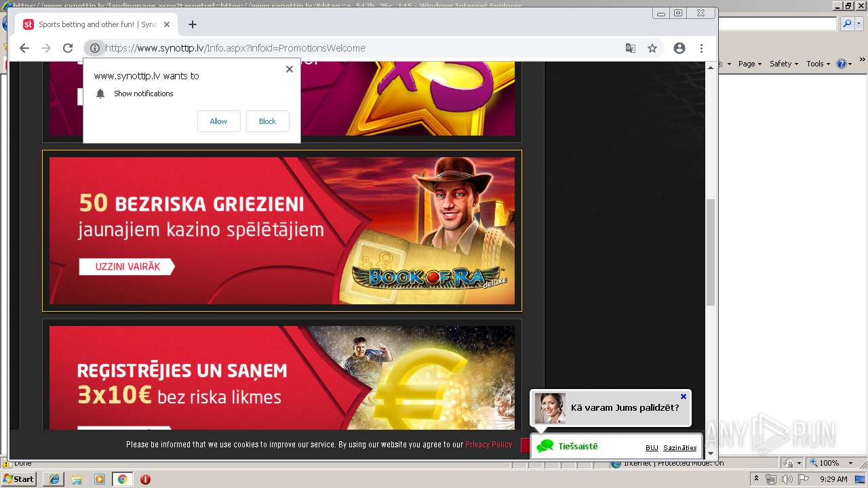868x488 pixels.
Task: Click the red Opera taskbar icon
Action: [145, 479]
